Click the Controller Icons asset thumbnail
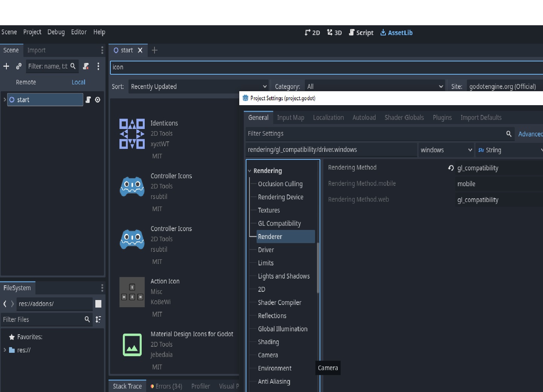Screen dimensions: 543x392 [132, 187]
